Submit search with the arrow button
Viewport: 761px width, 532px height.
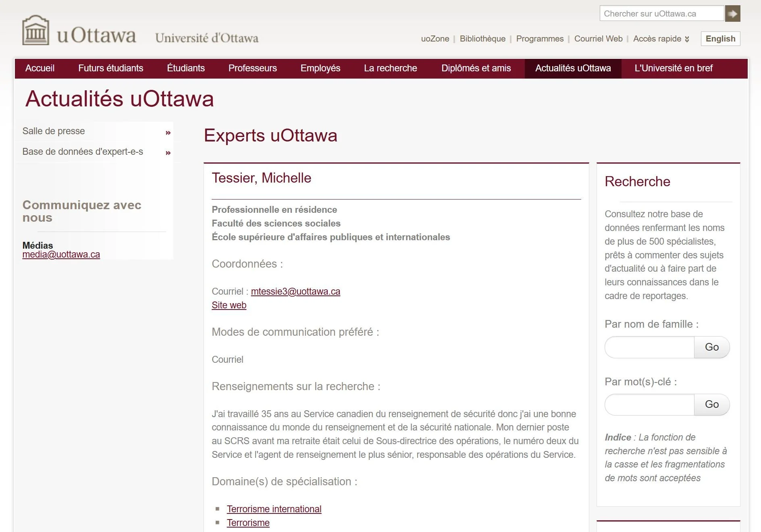732,14
